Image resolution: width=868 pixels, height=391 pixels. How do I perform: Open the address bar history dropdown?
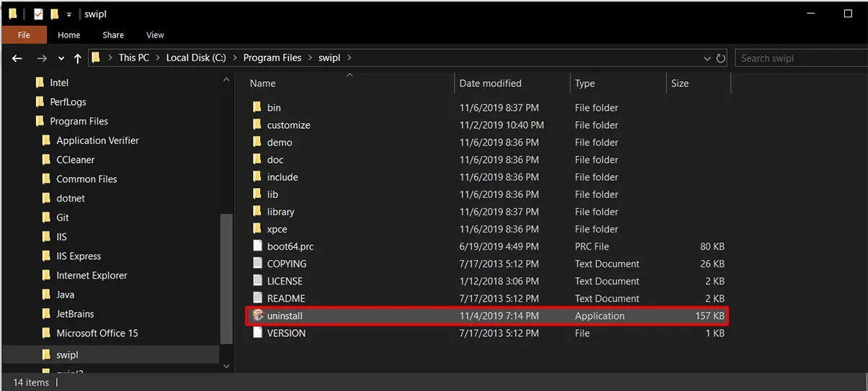point(707,58)
